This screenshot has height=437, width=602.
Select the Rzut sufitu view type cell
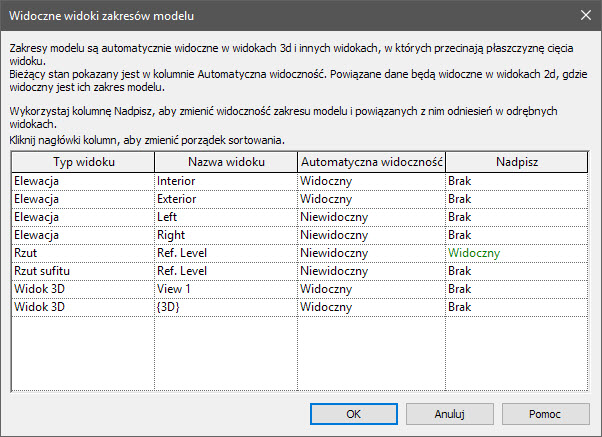point(82,271)
